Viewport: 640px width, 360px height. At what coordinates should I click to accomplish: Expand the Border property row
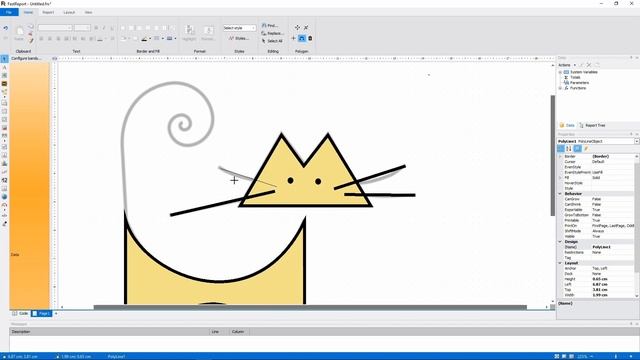point(560,156)
